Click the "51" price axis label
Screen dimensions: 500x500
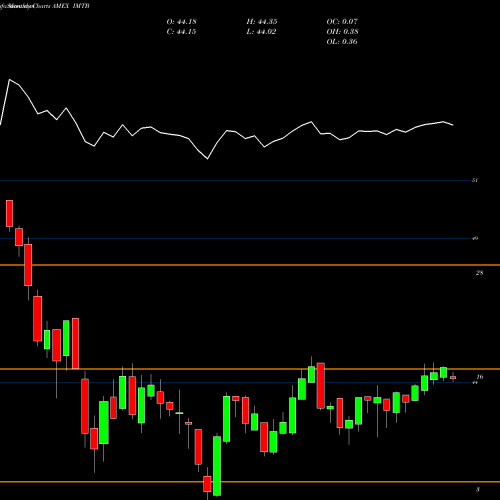[475, 180]
